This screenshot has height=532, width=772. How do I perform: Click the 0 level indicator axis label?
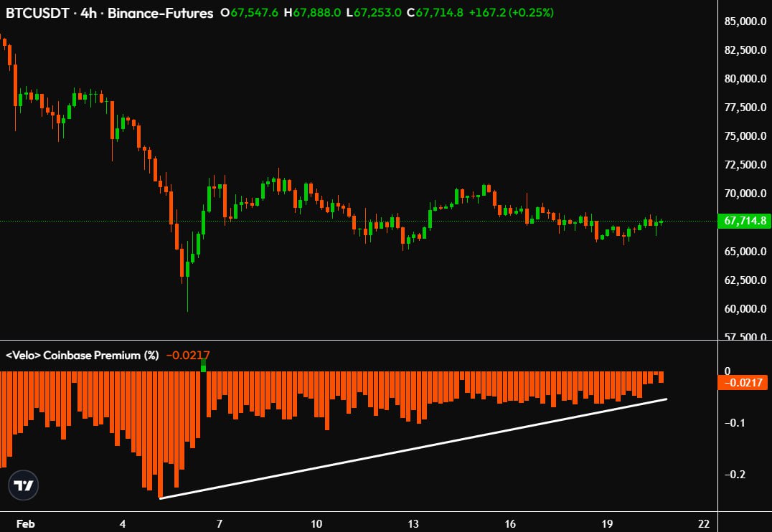click(x=728, y=371)
